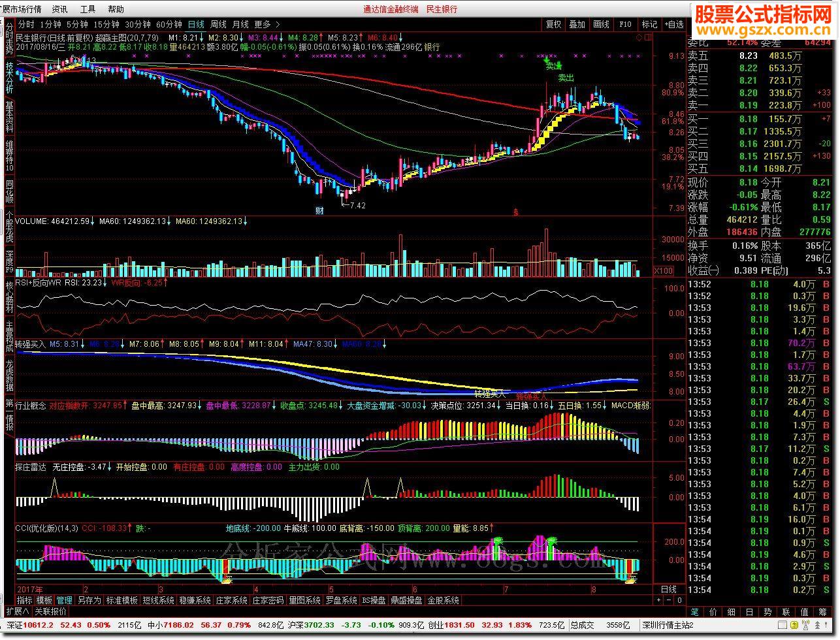Toggle 画线 drawing tools
Viewport: 840px width, 640px height.
tap(601, 24)
